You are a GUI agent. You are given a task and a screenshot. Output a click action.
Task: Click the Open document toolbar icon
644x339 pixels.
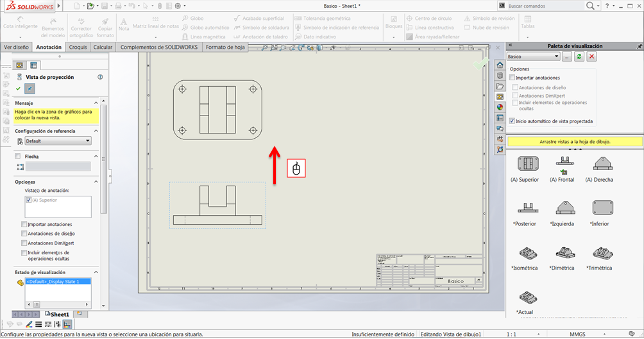(x=90, y=6)
